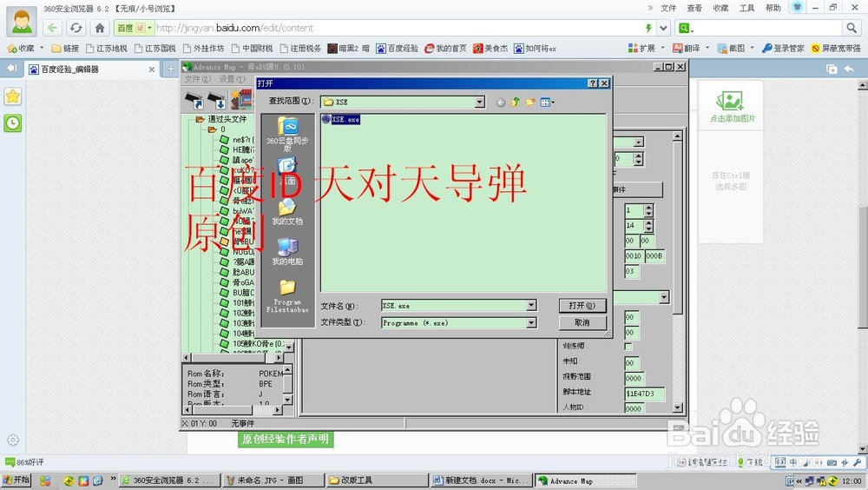The width and height of the screenshot is (868, 490).
Task: Select 我的文档 in the dialog places bar
Action: pos(287,212)
